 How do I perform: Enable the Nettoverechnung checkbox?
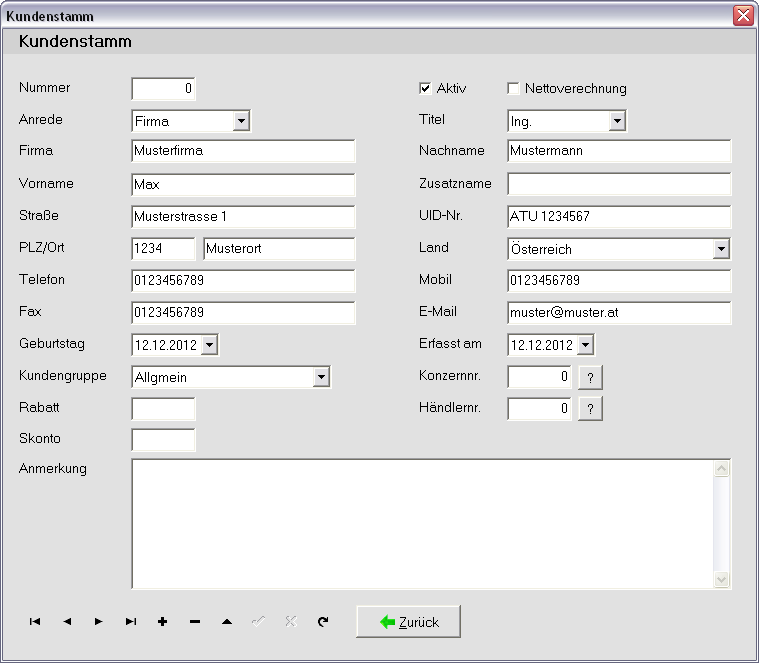[513, 88]
